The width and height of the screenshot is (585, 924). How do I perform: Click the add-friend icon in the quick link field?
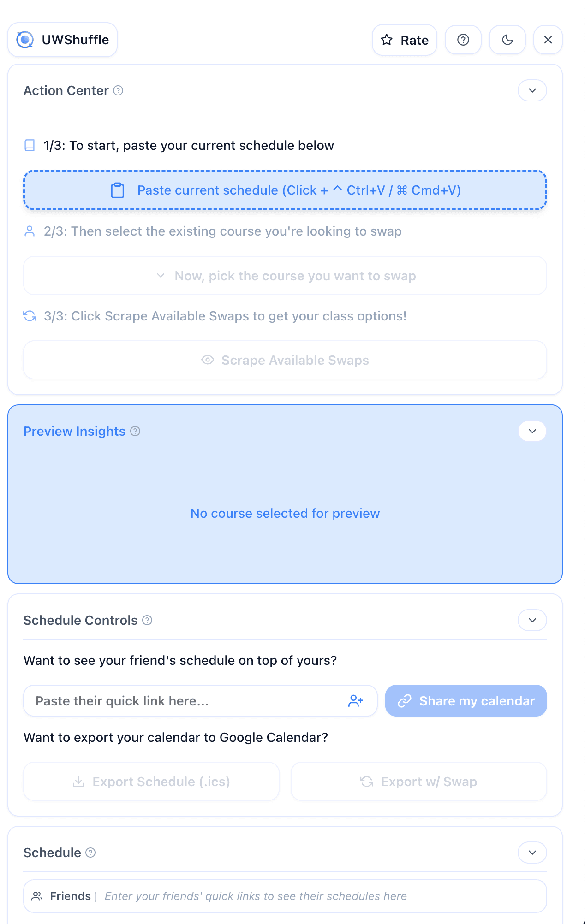356,700
